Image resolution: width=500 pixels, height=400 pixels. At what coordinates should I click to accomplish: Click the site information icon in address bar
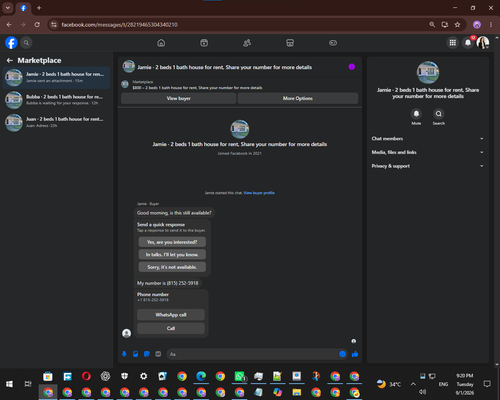coord(54,25)
